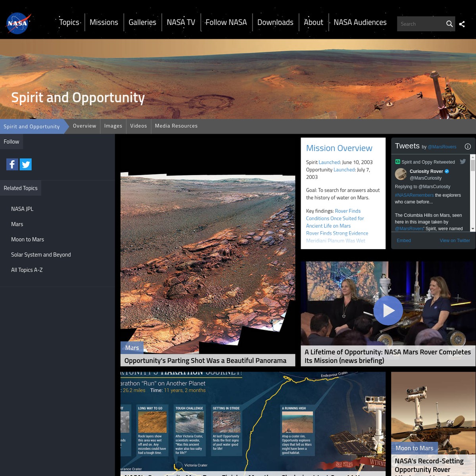
Task: Open the Missions menu
Action: click(104, 23)
